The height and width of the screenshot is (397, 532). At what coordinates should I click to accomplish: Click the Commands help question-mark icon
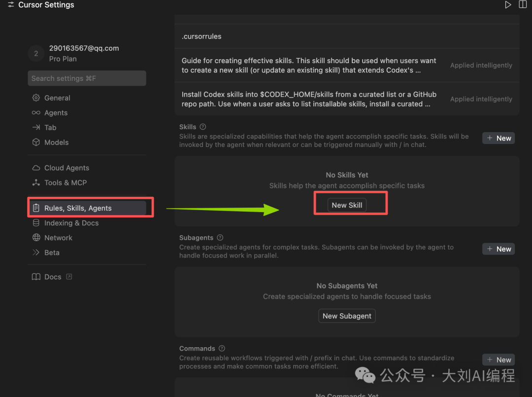[222, 349]
